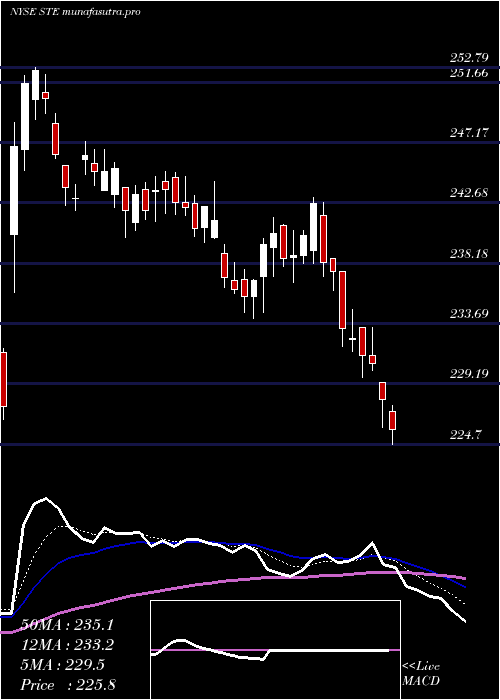Viewport: 500px width, 700px height.
Task: Click the 12MA : 233.2 readout
Action: pyautogui.click(x=66, y=645)
